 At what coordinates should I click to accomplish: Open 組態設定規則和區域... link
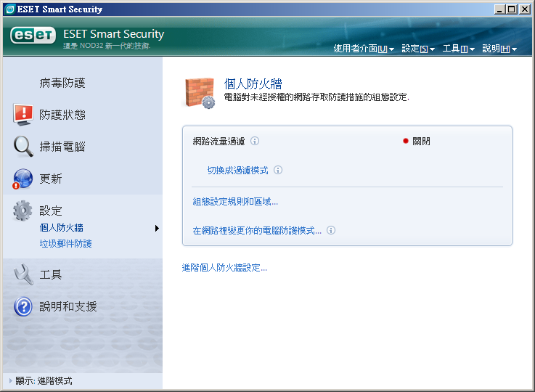tap(235, 202)
